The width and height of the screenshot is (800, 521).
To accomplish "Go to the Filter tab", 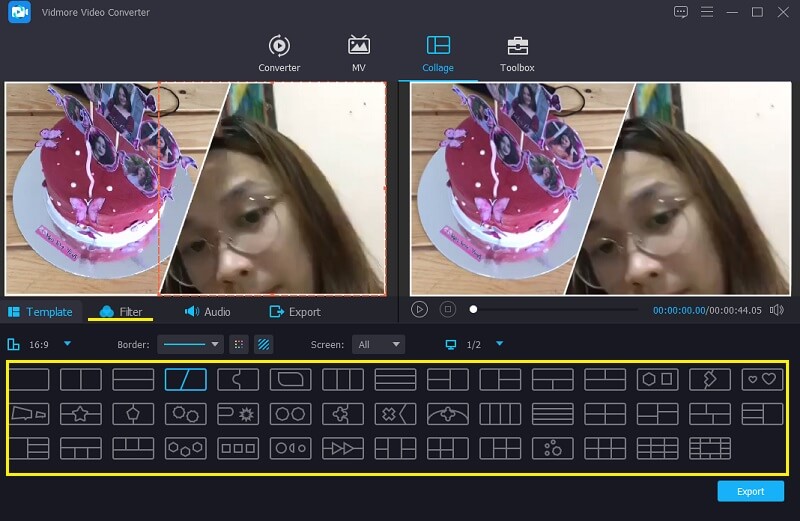I will coord(121,312).
